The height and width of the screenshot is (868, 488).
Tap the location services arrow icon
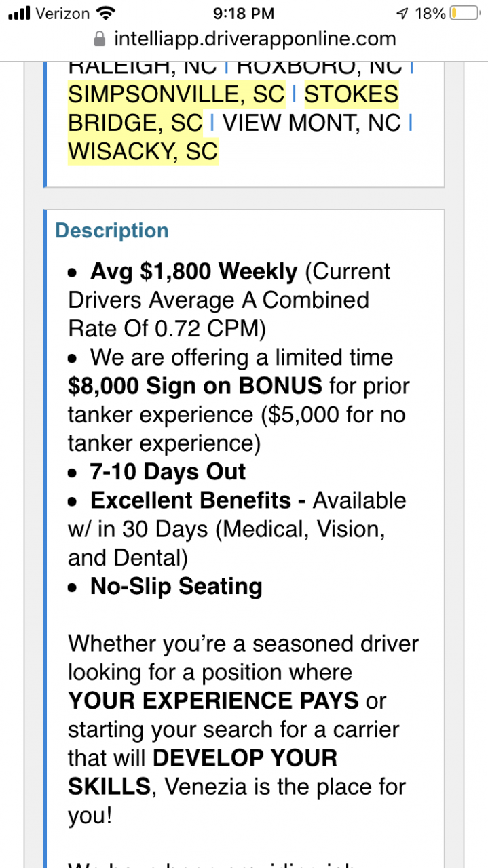402,14
